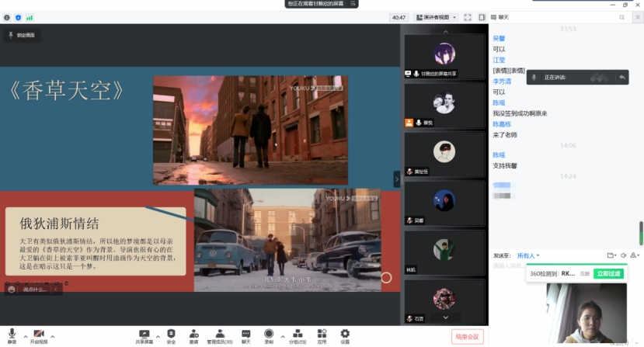Image resolution: width=644 pixels, height=347 pixels.
Task: Click the chat speaker sound icon
Action: 624,255
